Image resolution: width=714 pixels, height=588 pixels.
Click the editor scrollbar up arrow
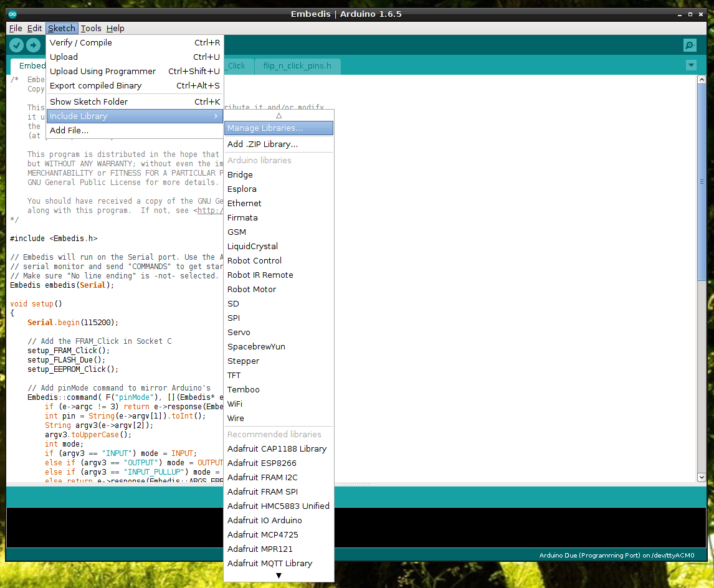tap(701, 80)
